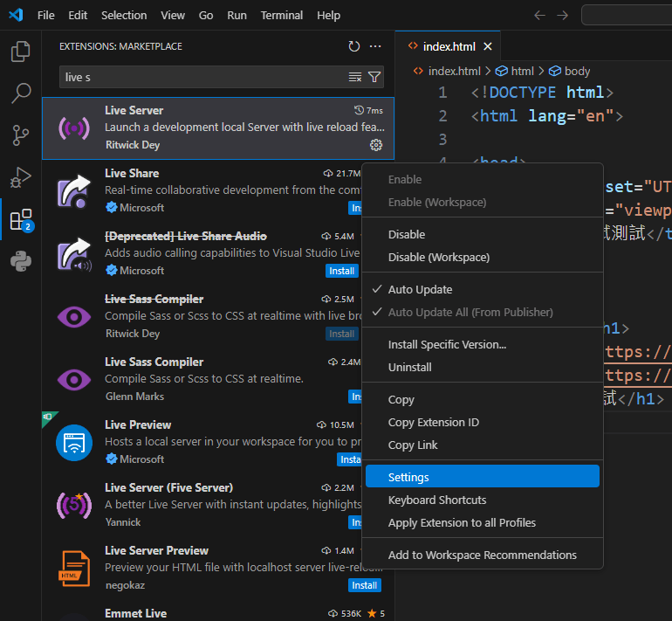Close the index.html editor tab

[488, 46]
